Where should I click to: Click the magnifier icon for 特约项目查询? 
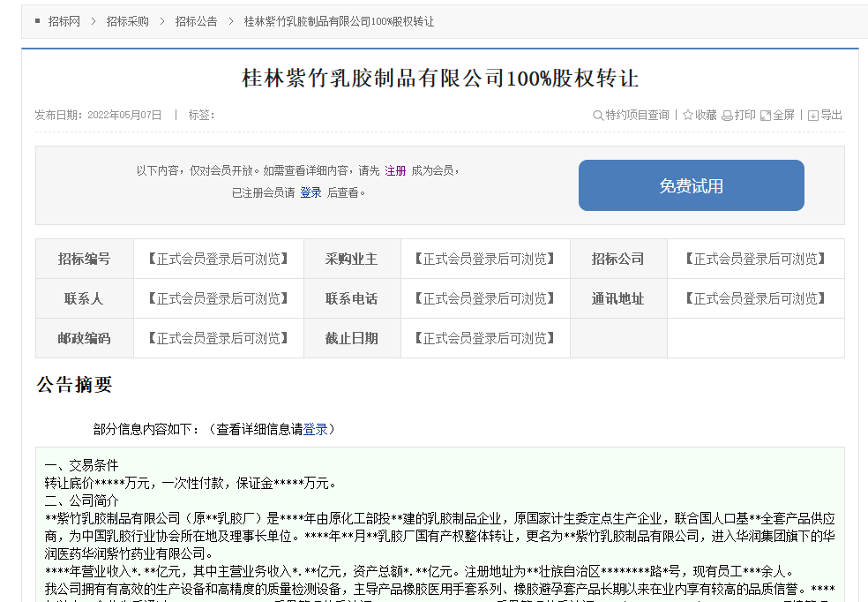[x=598, y=116]
